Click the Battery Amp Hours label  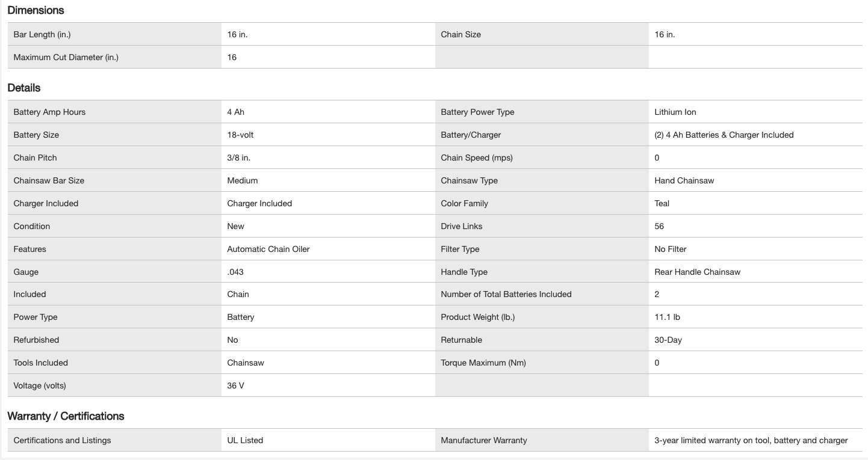[x=49, y=112]
